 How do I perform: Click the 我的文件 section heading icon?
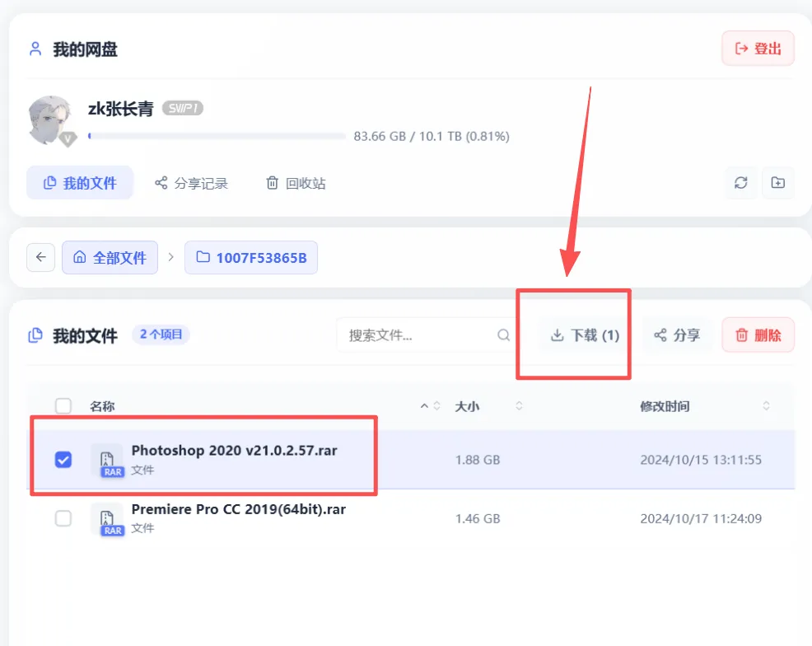[35, 335]
